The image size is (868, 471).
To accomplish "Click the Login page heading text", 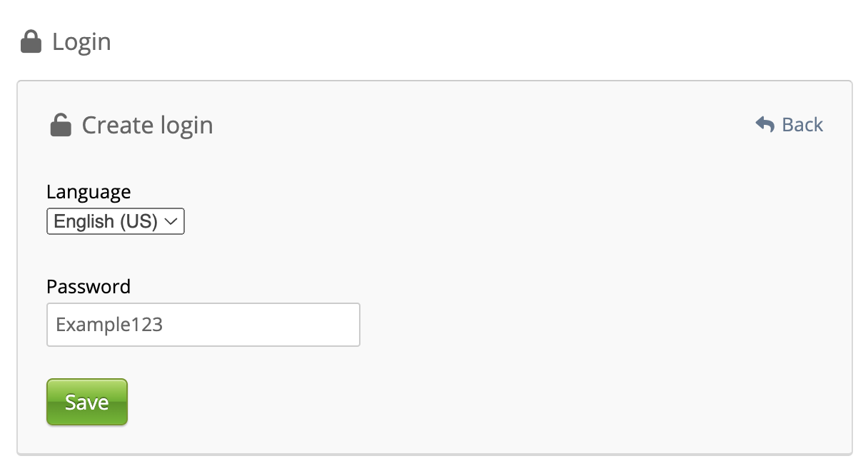I will (x=81, y=42).
